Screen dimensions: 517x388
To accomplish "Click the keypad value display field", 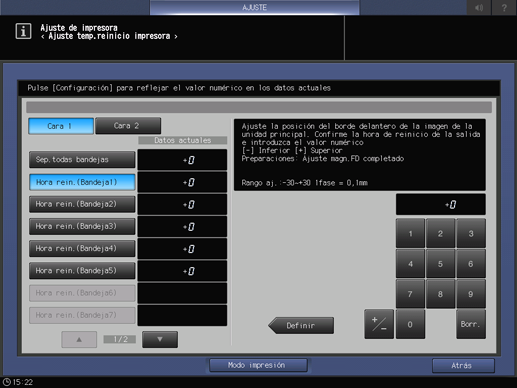I will coord(441,204).
